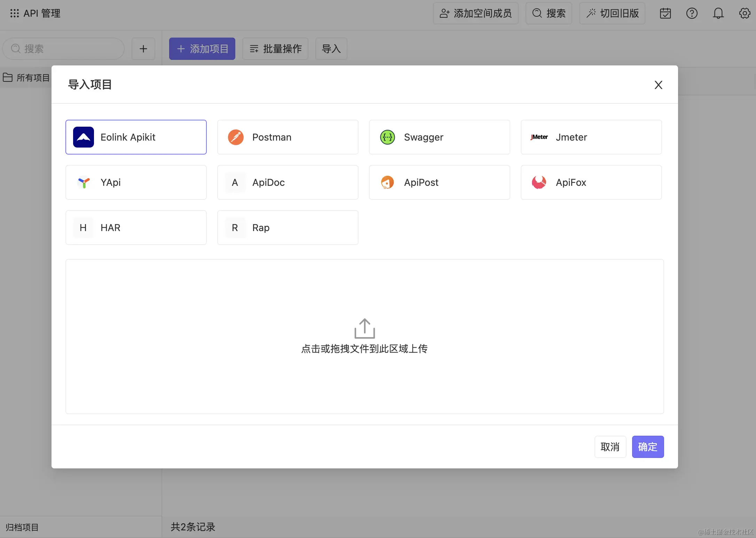
Task: Select ApiFox import format
Action: click(591, 182)
